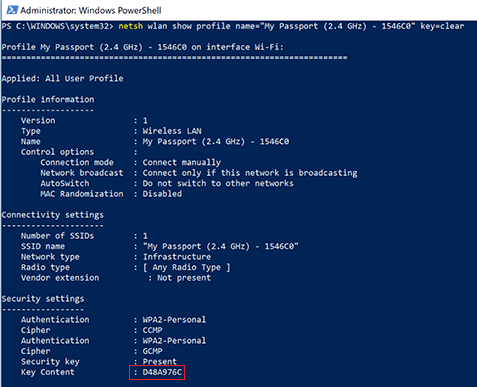477x387 pixels.
Task: Click the Security settings heading
Action: click(x=43, y=299)
